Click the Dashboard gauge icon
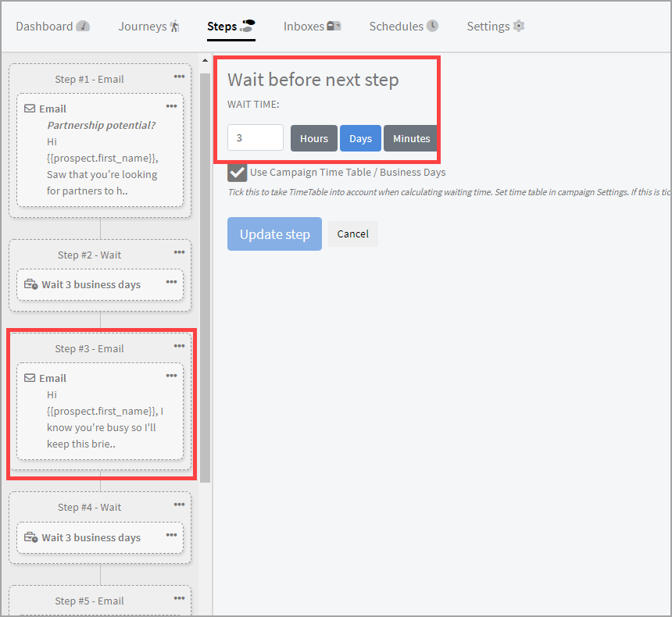 point(83,27)
